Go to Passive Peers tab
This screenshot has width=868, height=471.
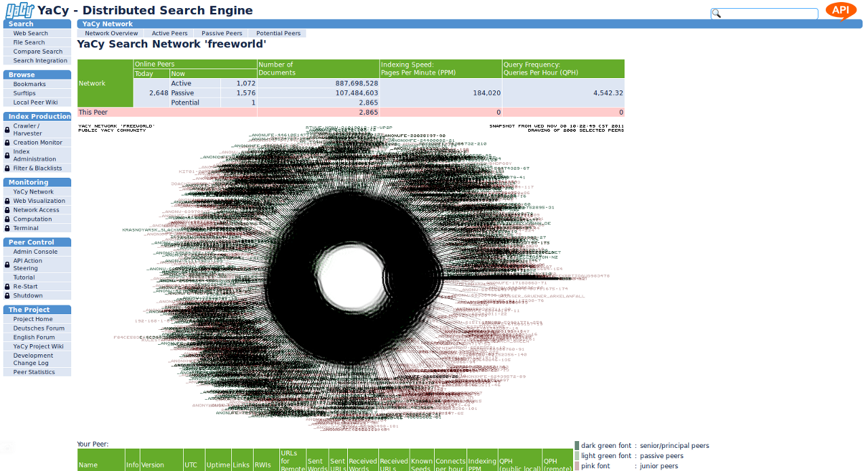click(222, 33)
